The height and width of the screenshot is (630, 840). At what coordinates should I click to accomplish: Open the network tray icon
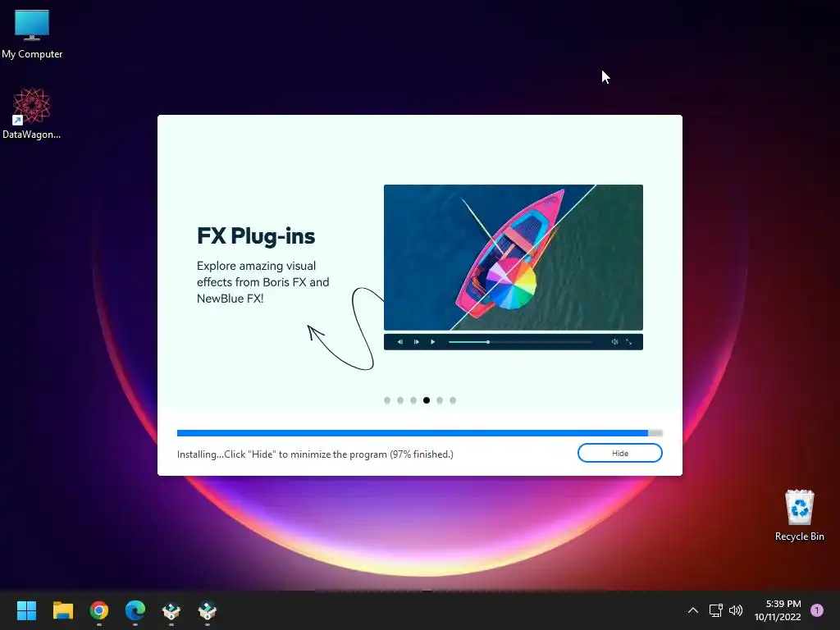point(715,610)
